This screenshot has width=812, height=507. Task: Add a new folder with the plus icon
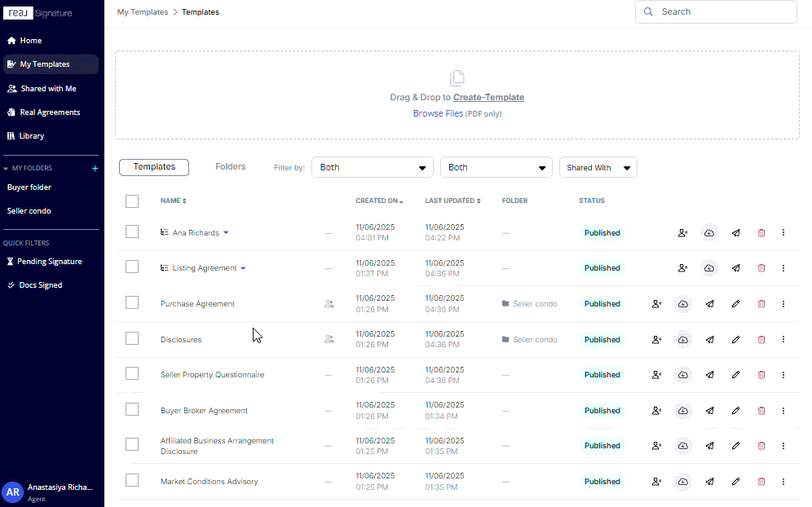coord(95,168)
